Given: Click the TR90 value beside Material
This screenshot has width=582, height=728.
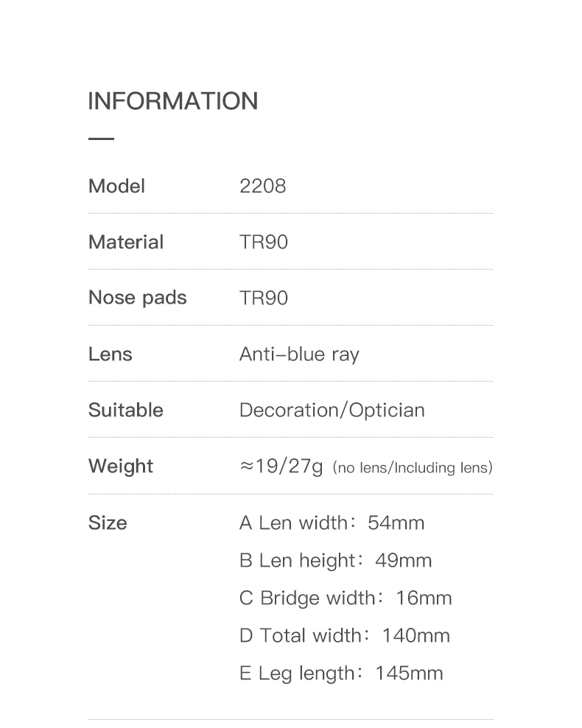Looking at the screenshot, I should [x=264, y=242].
